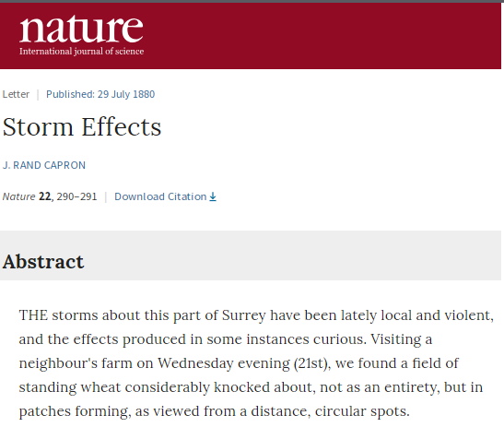Click the 'International journal of science' tagline
The image size is (504, 439).
pos(81,52)
